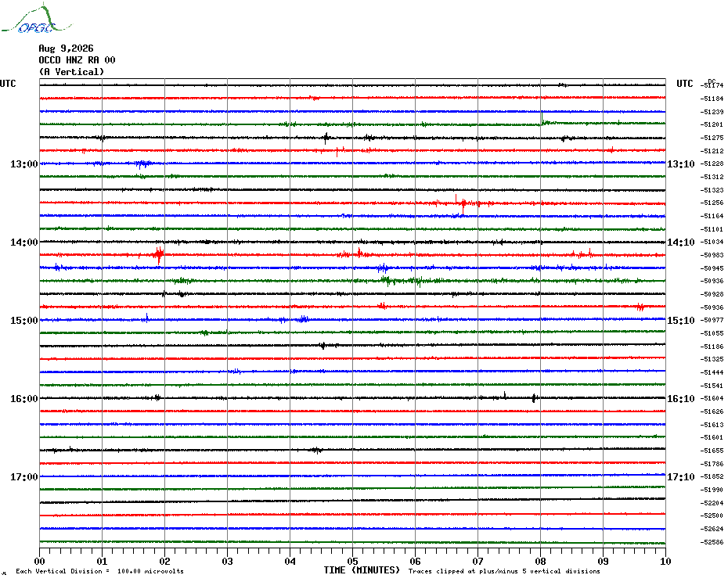Viewport: 728px width, 582px height.
Task: Click the OFGC logo
Action: tap(36, 19)
